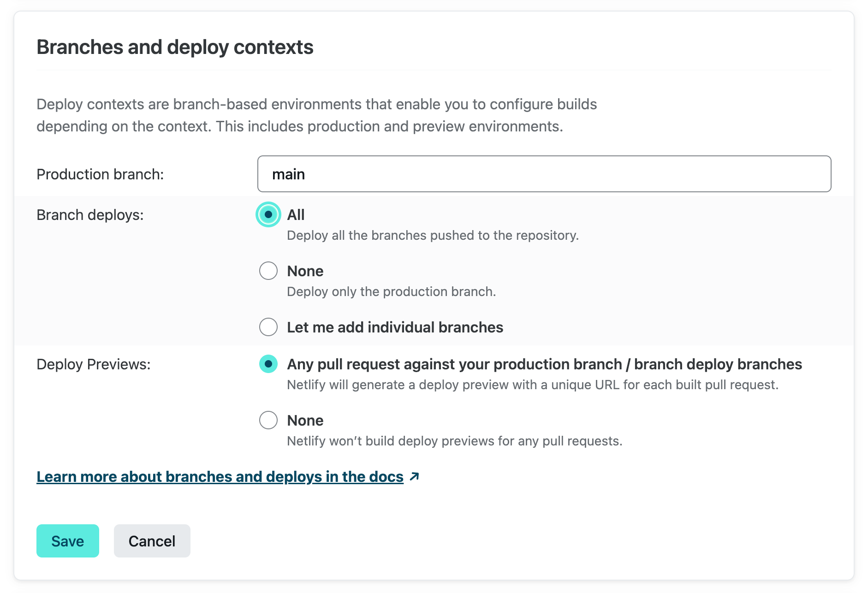
Task: Click the 'Branches and deploy contexts' heading
Action: click(x=175, y=47)
